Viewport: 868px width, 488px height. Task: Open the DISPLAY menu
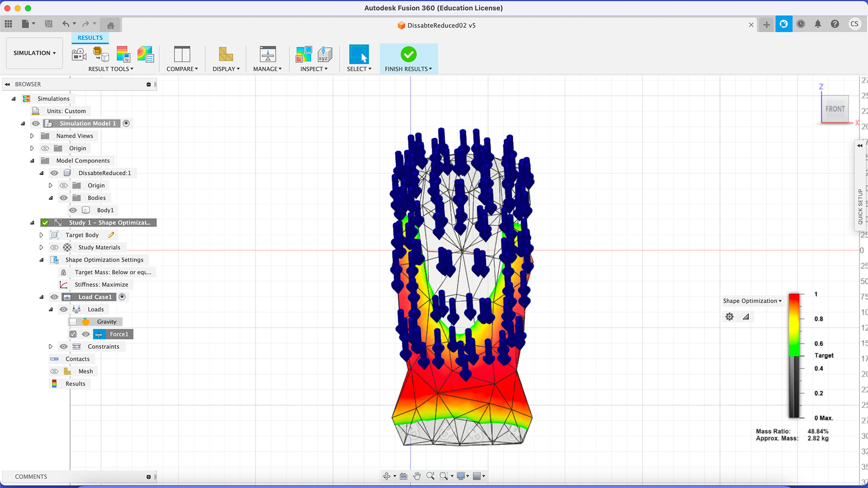(x=226, y=69)
